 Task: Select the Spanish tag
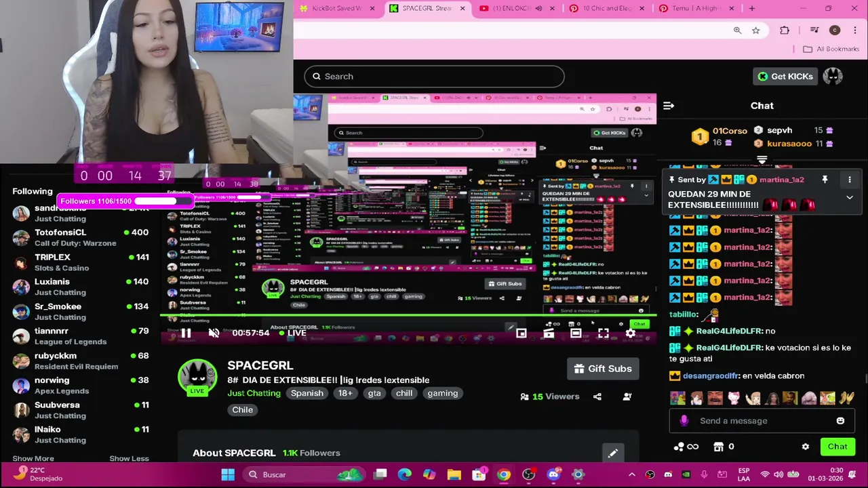pos(307,393)
